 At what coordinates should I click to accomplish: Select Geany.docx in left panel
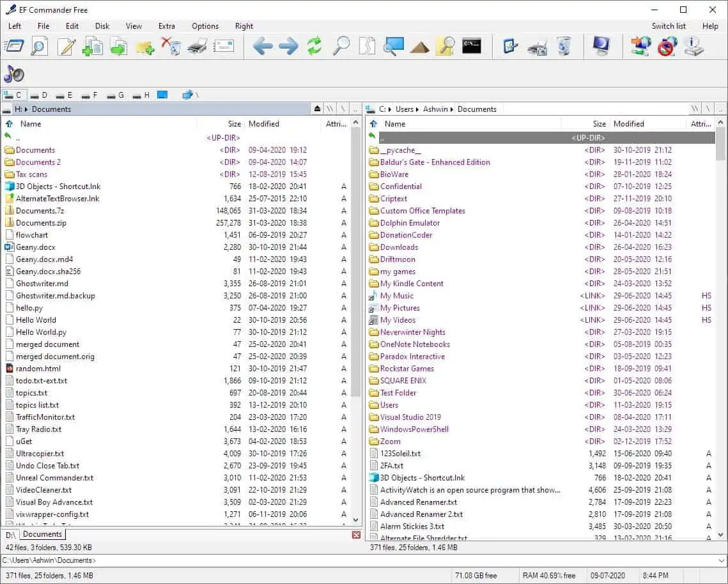coord(35,247)
